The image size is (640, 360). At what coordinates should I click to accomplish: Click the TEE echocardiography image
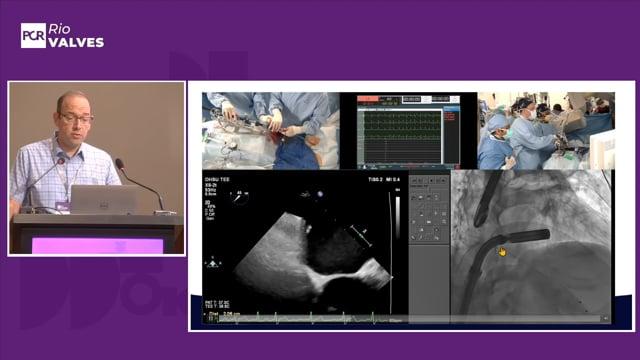click(305, 247)
